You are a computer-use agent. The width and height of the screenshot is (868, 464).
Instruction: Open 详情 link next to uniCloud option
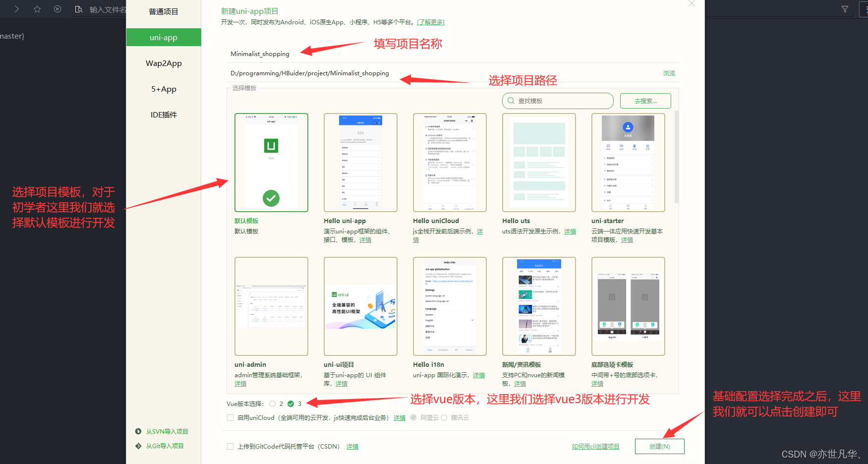(x=400, y=418)
